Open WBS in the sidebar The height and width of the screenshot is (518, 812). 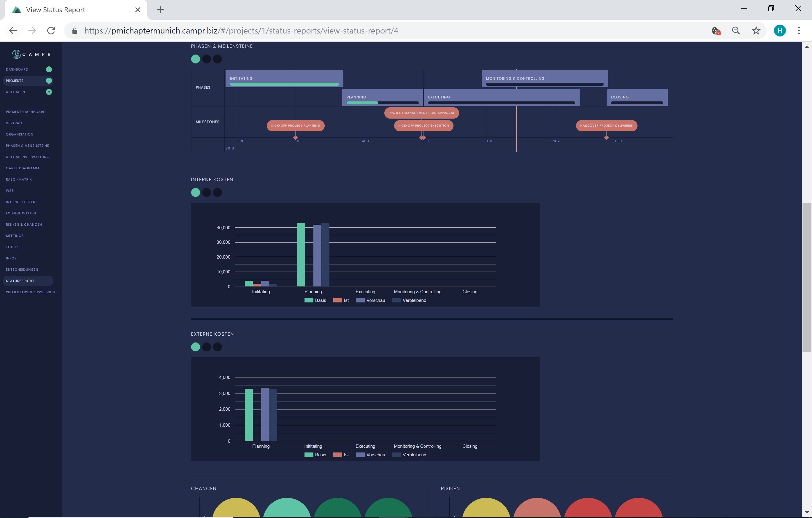10,191
